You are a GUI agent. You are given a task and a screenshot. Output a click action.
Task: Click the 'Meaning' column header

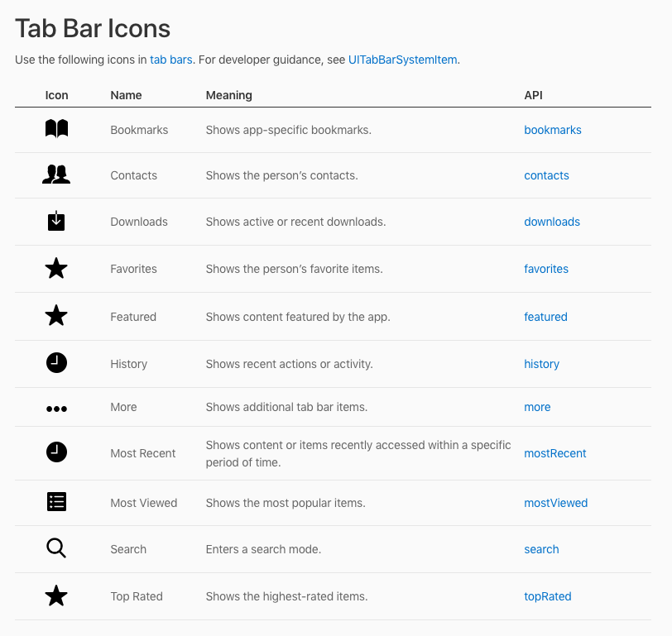click(x=229, y=95)
